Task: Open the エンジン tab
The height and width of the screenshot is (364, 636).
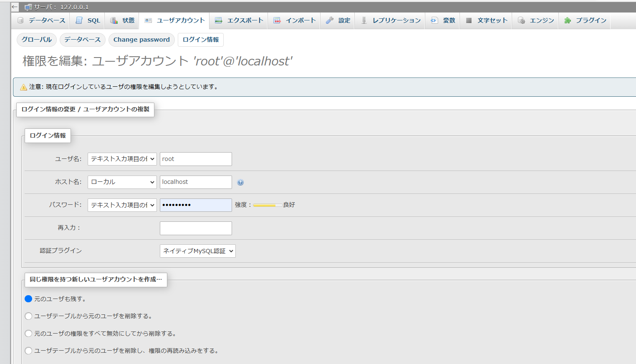Action: (536, 20)
